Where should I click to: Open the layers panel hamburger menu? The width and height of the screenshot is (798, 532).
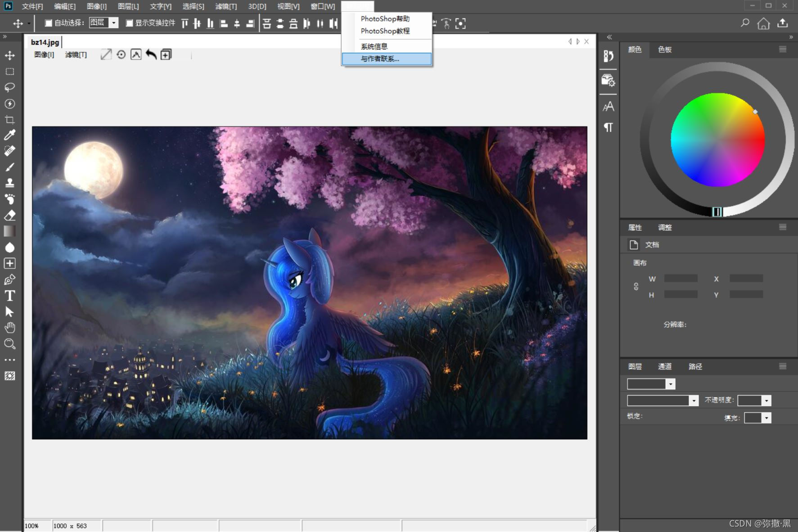(x=783, y=366)
